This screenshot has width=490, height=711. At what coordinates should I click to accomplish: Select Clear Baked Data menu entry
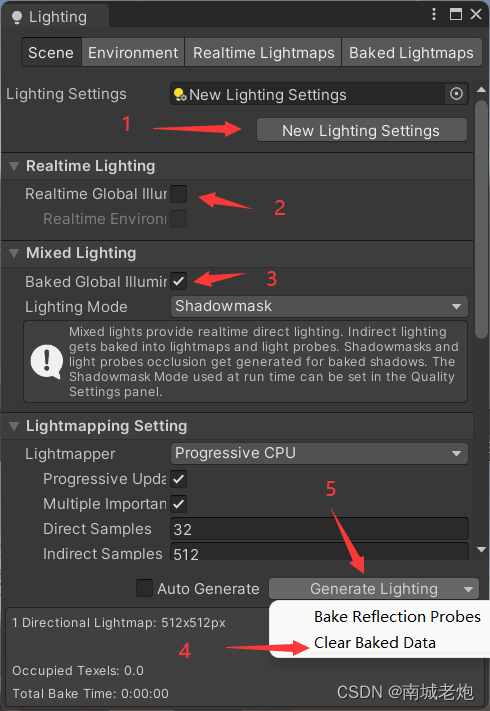[375, 643]
